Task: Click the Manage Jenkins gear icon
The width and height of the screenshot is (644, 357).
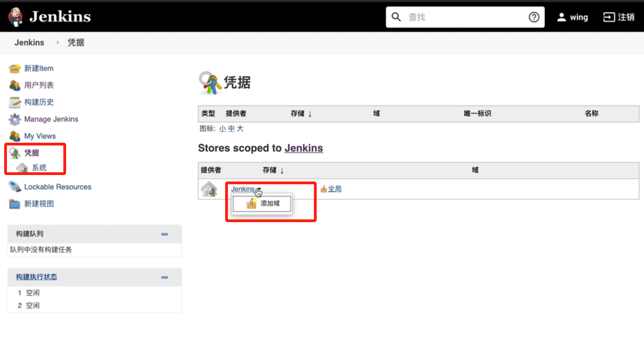Action: [x=15, y=119]
